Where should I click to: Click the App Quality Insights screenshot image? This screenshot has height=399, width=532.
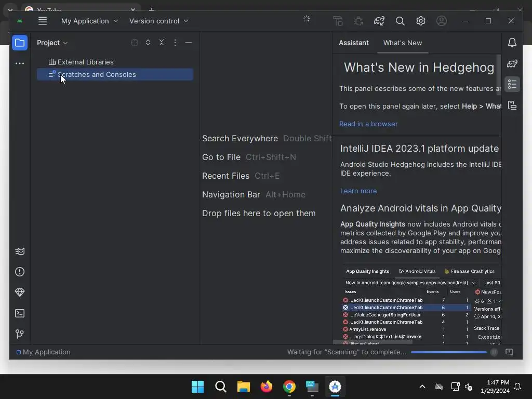pyautogui.click(x=421, y=305)
